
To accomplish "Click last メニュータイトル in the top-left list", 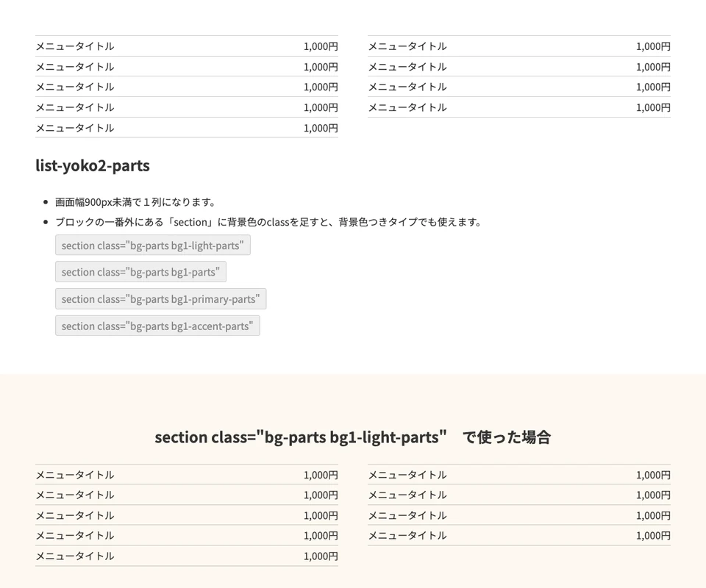I will coord(75,128).
